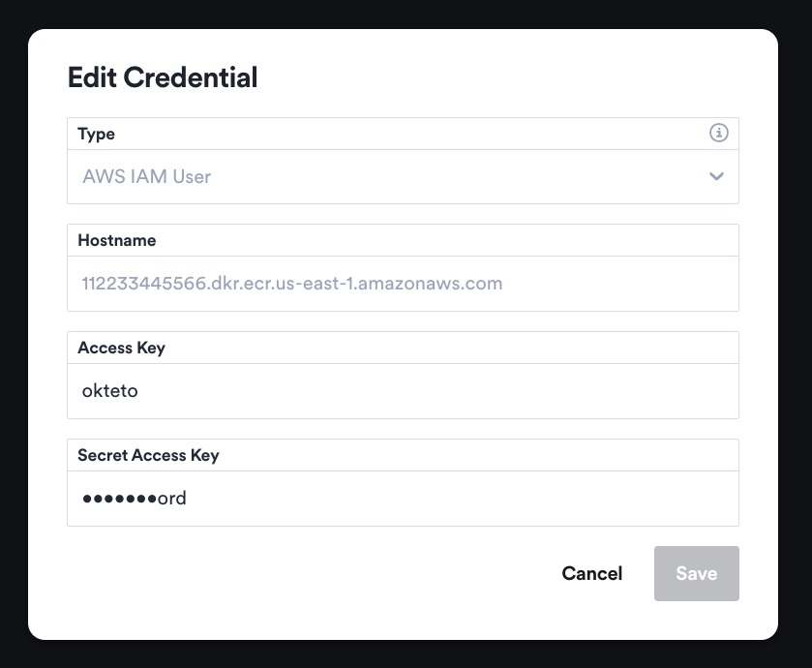Screen dimensions: 812x668
Task: Click the ECR hostname placeholder text
Action: pyautogui.click(x=290, y=284)
